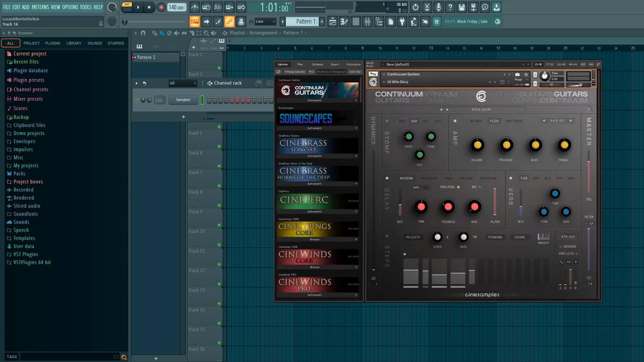Toggle PAT/SONG mode switch
The image size is (644, 362).
coord(127,7)
